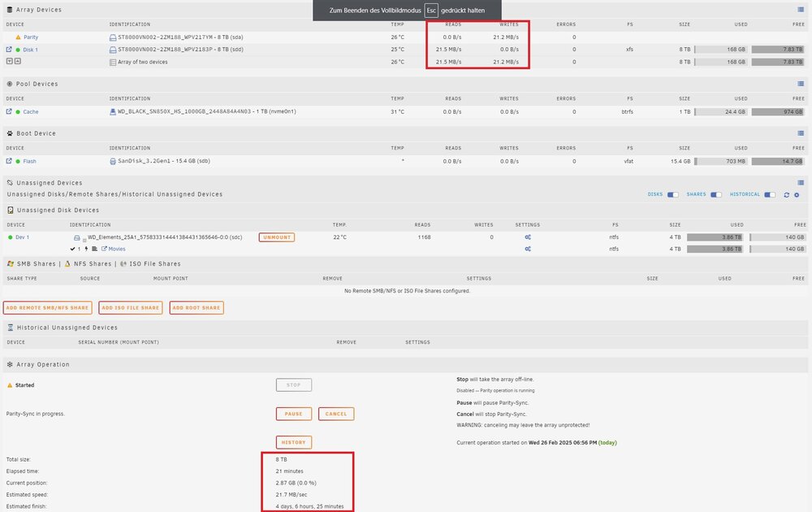Toggle the HISTORICAL switch
The width and height of the screenshot is (812, 512).
pos(770,195)
